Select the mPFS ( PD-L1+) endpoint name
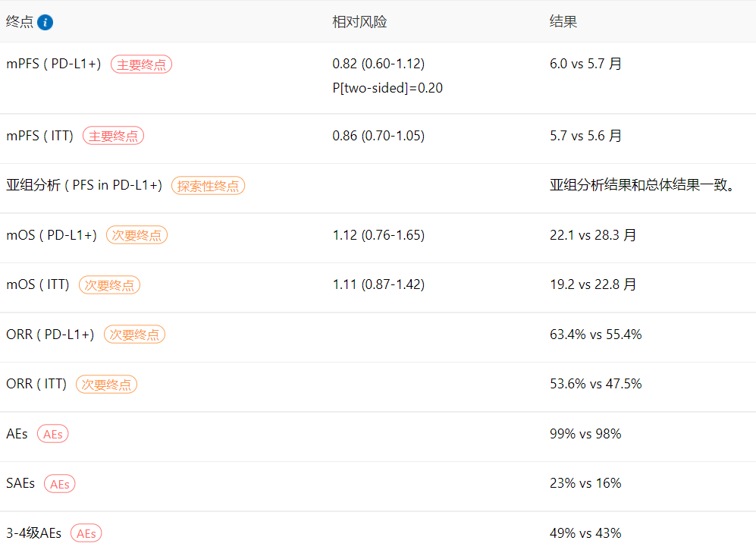This screenshot has width=756, height=556. click(x=54, y=64)
